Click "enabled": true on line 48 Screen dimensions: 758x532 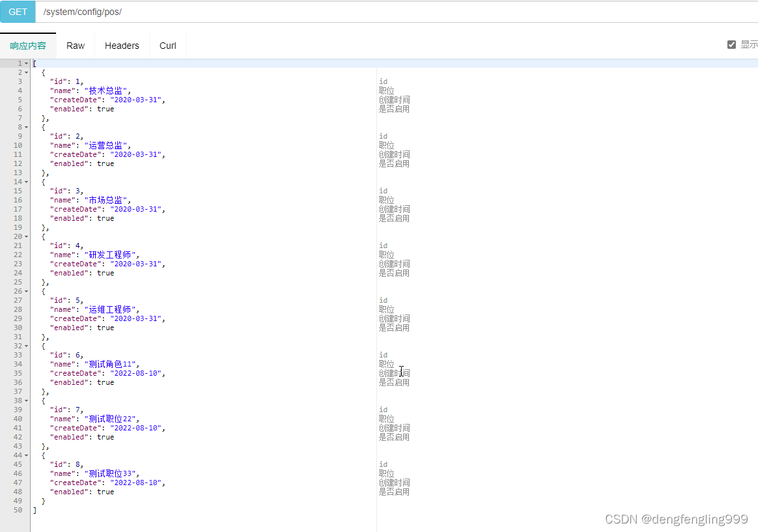(82, 492)
